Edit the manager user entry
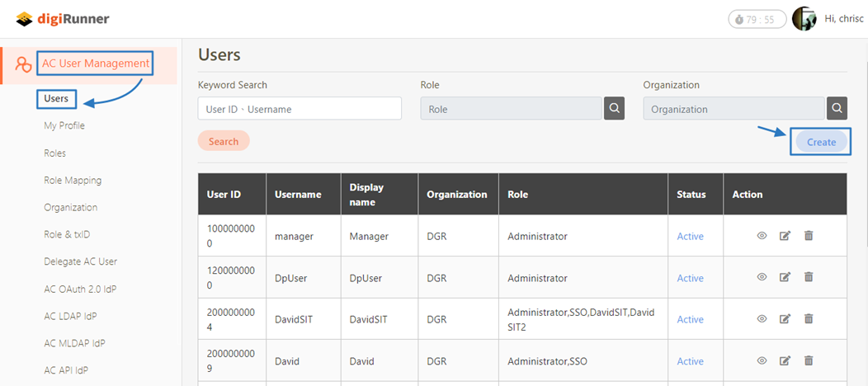Viewport: 868px width, 386px height. point(785,236)
